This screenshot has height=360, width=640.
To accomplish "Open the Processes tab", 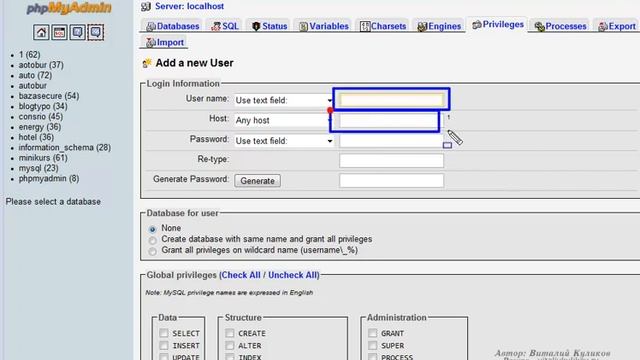I will click(x=560, y=26).
